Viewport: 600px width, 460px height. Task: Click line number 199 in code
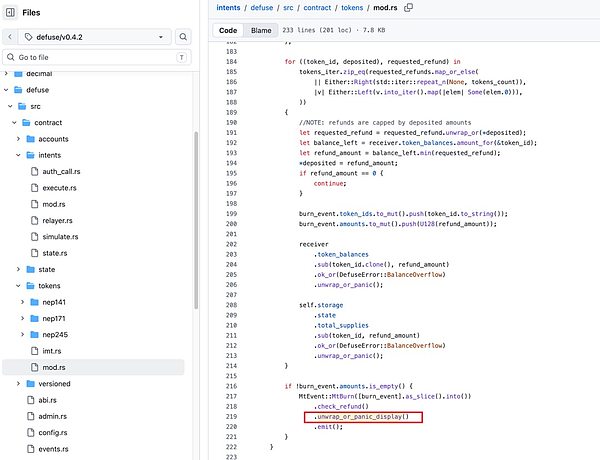pos(232,214)
